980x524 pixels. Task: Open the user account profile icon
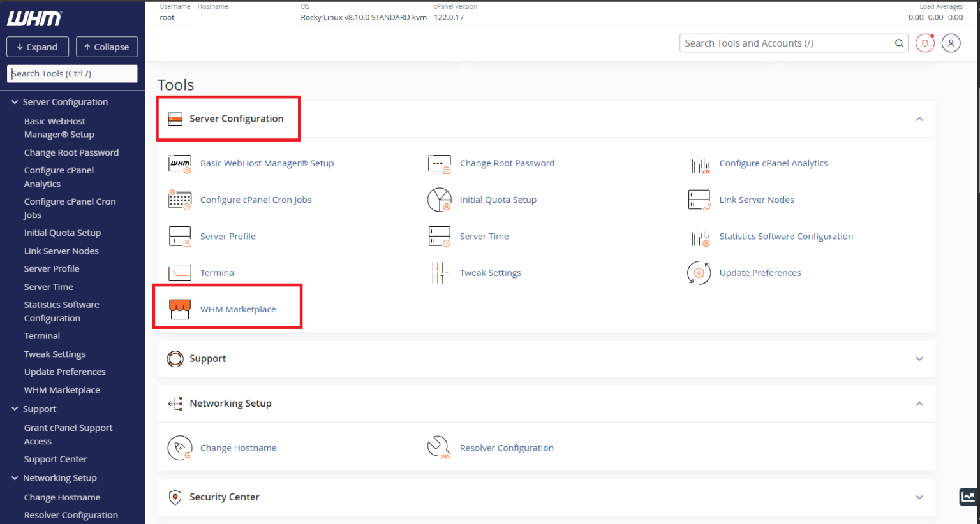point(951,43)
